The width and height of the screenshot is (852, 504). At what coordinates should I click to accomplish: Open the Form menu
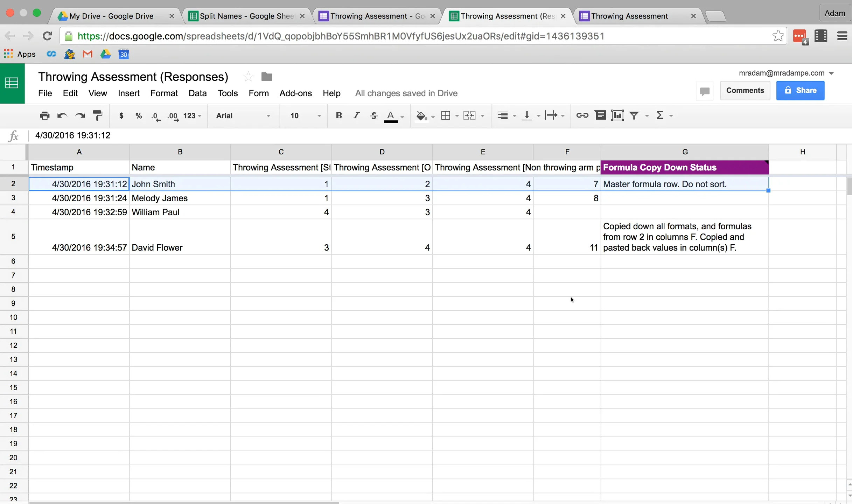tap(259, 93)
